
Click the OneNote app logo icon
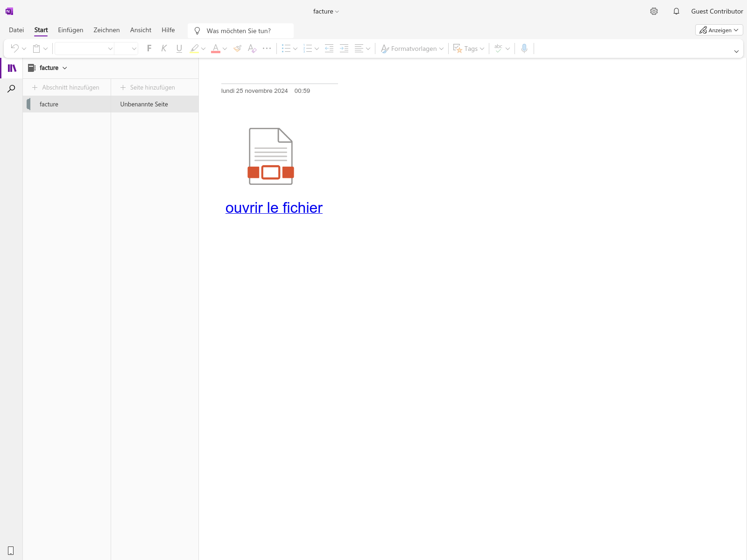(x=9, y=11)
